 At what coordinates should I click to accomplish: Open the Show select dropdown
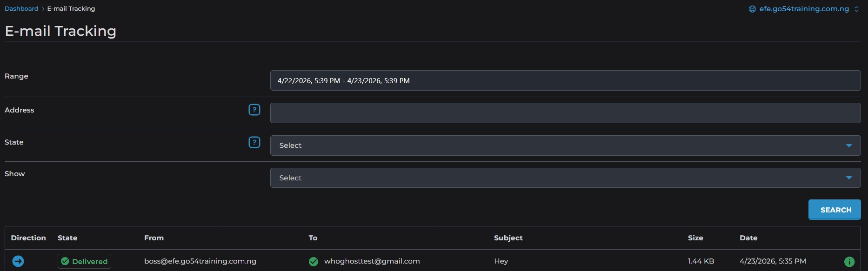click(x=565, y=178)
